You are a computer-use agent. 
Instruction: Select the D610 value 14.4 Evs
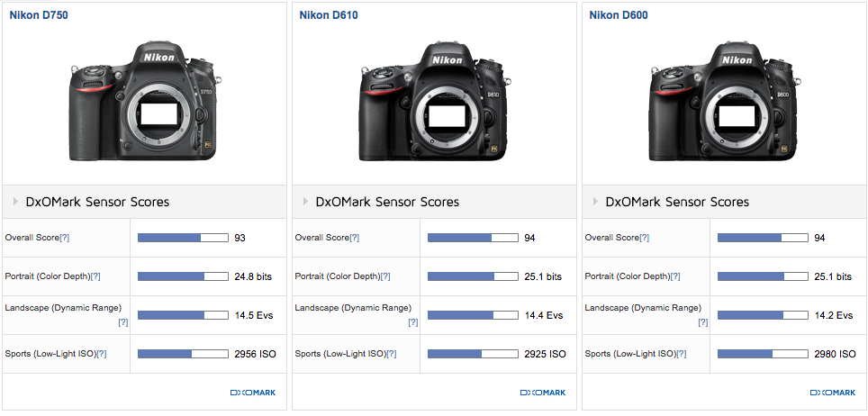coord(544,315)
